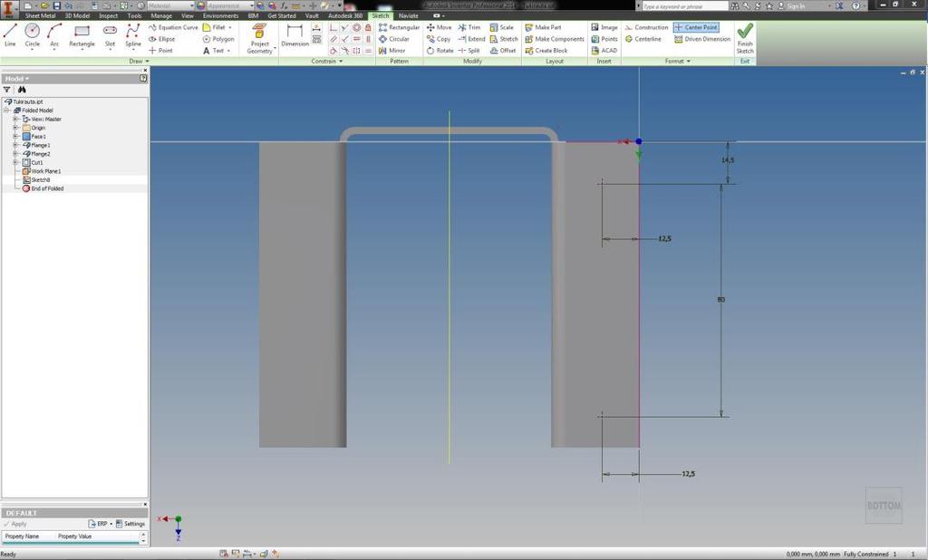Open the Fillet dropdown arrow
928x560 pixels.
tap(230, 27)
